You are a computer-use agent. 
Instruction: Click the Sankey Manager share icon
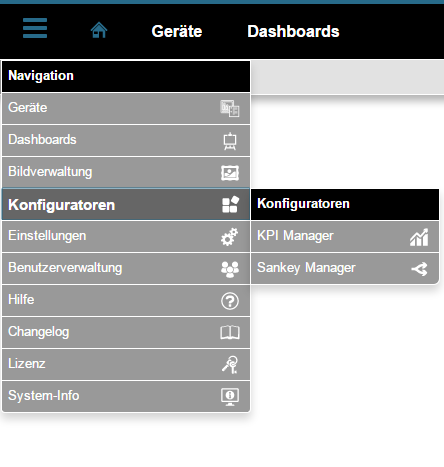(419, 269)
